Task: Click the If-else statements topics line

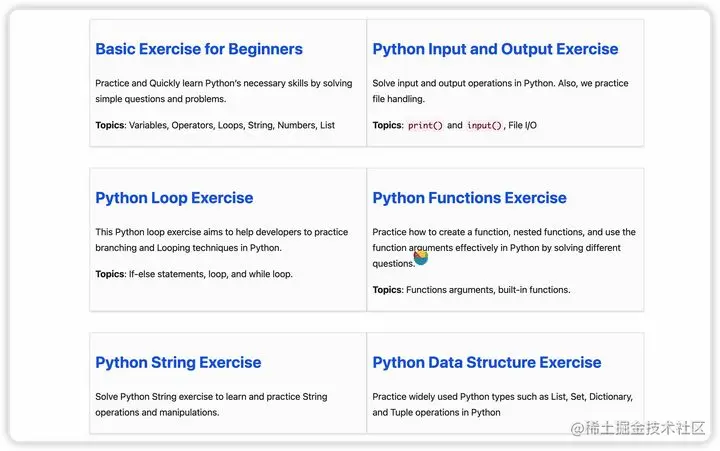Action: click(194, 274)
